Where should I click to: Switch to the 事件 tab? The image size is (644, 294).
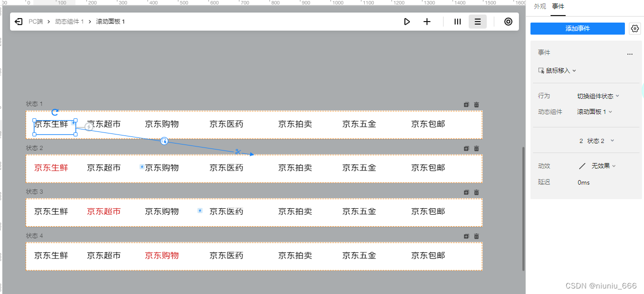click(x=558, y=7)
